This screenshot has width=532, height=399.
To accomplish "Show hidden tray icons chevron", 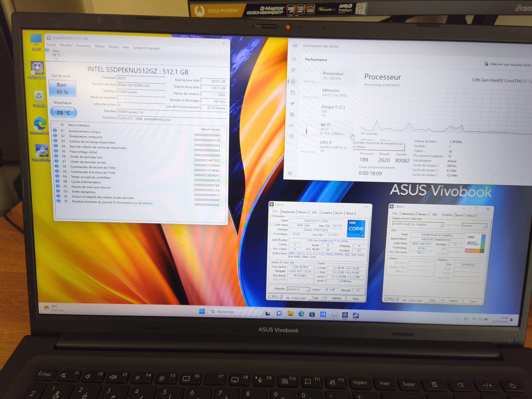I will coord(458,319).
